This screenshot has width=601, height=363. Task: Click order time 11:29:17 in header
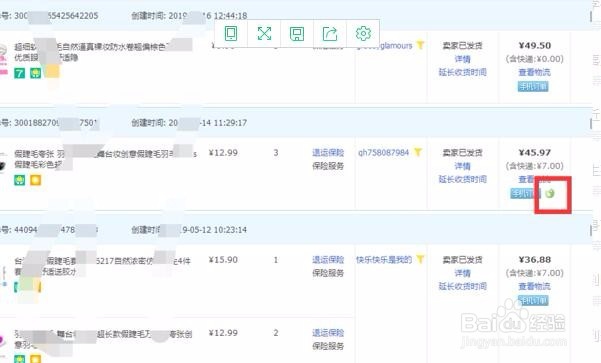click(230, 123)
